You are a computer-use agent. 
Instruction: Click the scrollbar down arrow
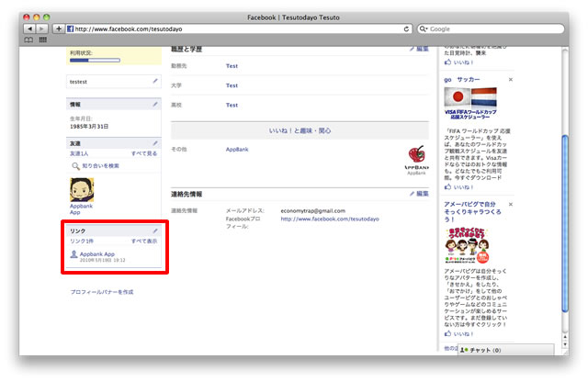tap(565, 344)
